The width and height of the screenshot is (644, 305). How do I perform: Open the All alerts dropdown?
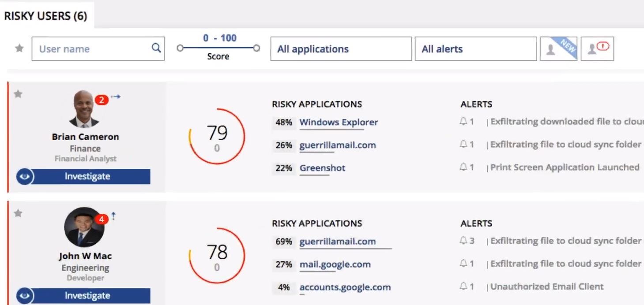(x=476, y=49)
